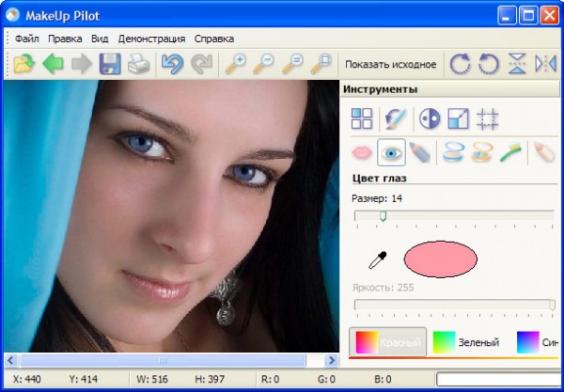Rotate the image counterclockwise

click(489, 64)
